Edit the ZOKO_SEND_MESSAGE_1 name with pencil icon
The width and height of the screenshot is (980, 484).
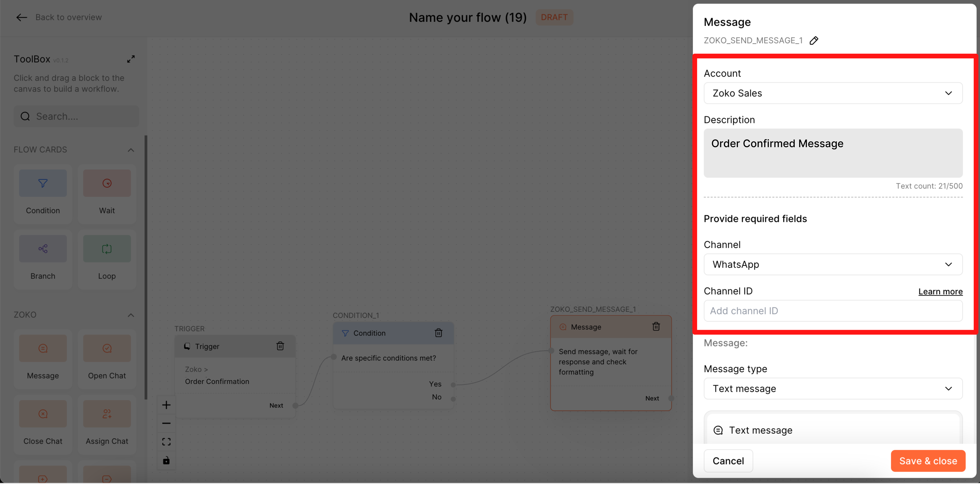814,40
